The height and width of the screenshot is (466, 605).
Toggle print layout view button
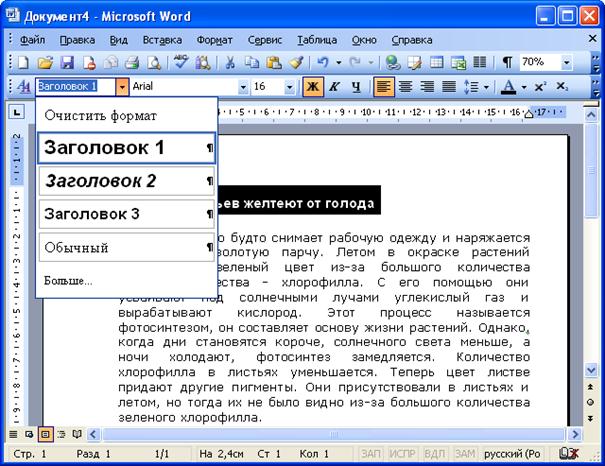[45, 434]
